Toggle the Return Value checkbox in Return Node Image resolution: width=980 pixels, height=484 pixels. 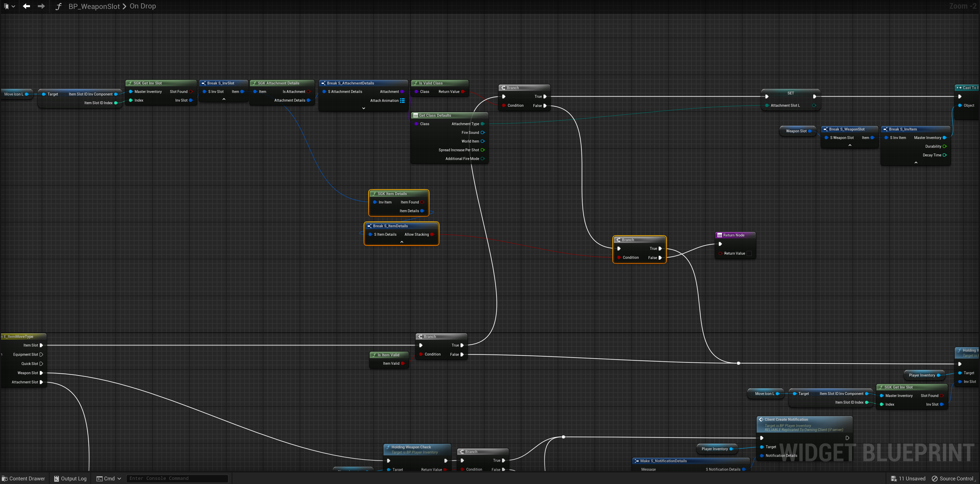tap(749, 253)
